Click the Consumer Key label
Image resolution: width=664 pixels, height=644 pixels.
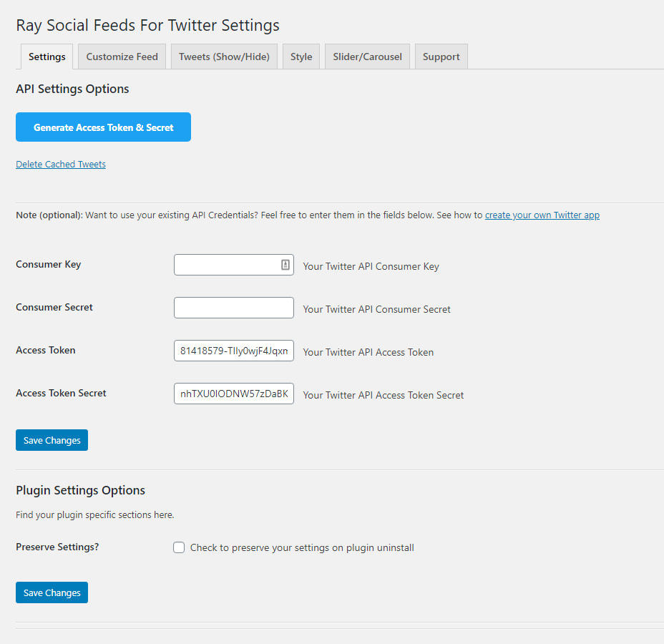(x=48, y=264)
